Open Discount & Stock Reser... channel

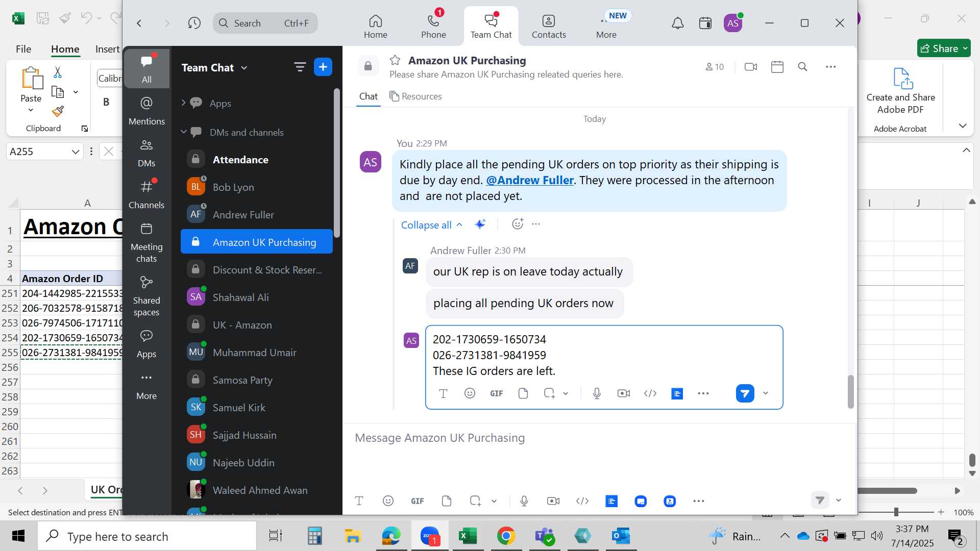(x=256, y=270)
